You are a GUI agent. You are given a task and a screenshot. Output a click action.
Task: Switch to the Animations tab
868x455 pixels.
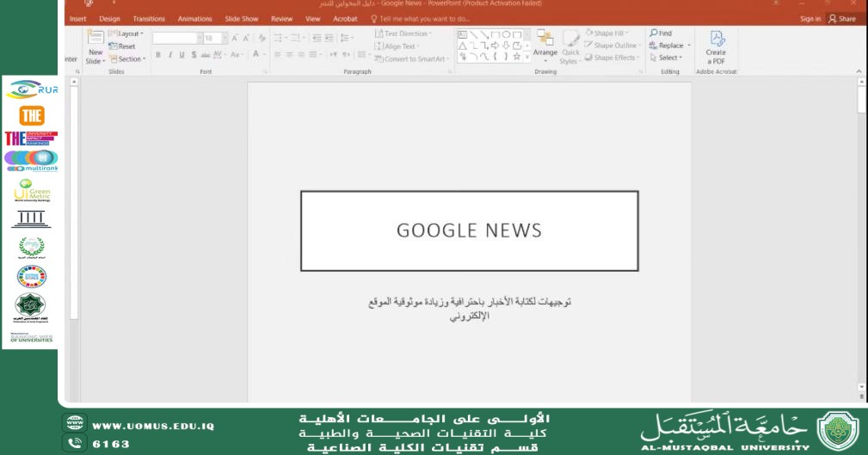click(195, 19)
